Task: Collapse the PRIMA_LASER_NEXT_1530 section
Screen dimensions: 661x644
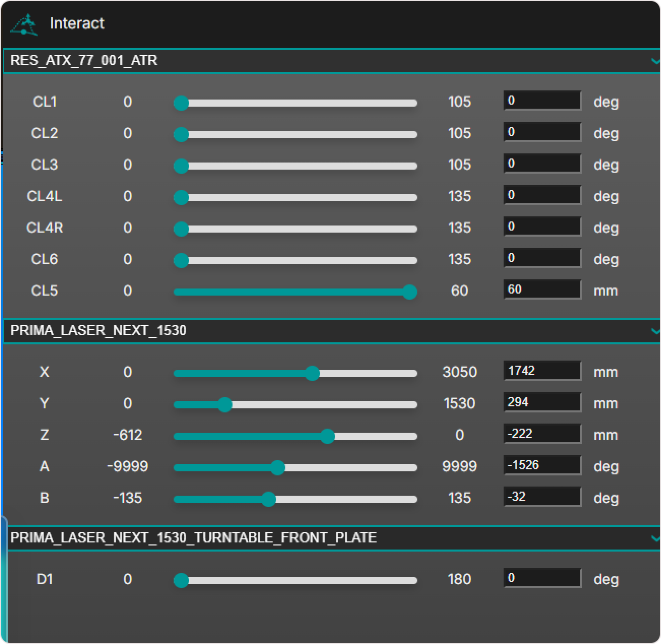Action: [654, 331]
